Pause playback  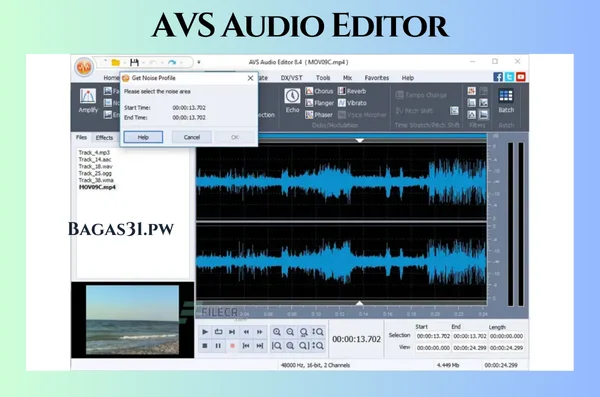[218, 346]
